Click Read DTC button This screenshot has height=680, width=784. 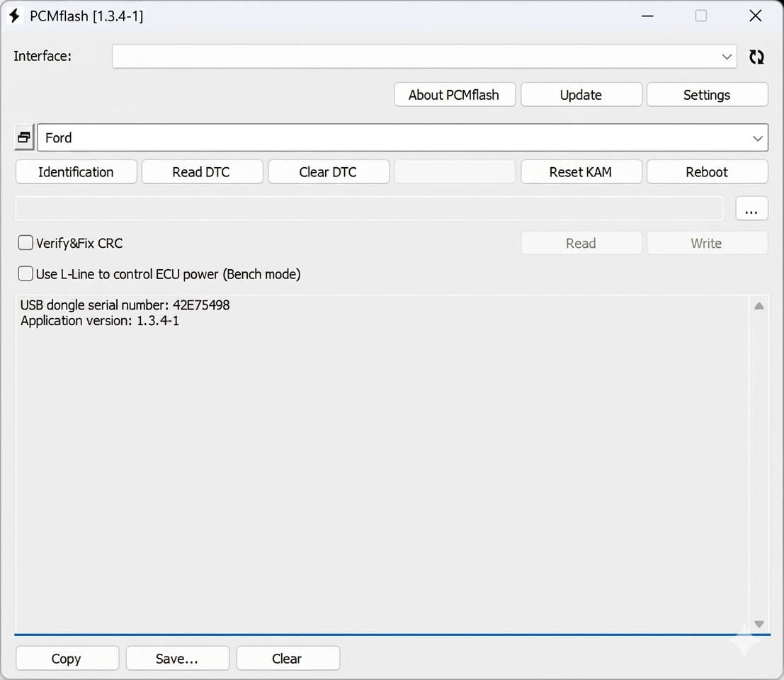202,171
